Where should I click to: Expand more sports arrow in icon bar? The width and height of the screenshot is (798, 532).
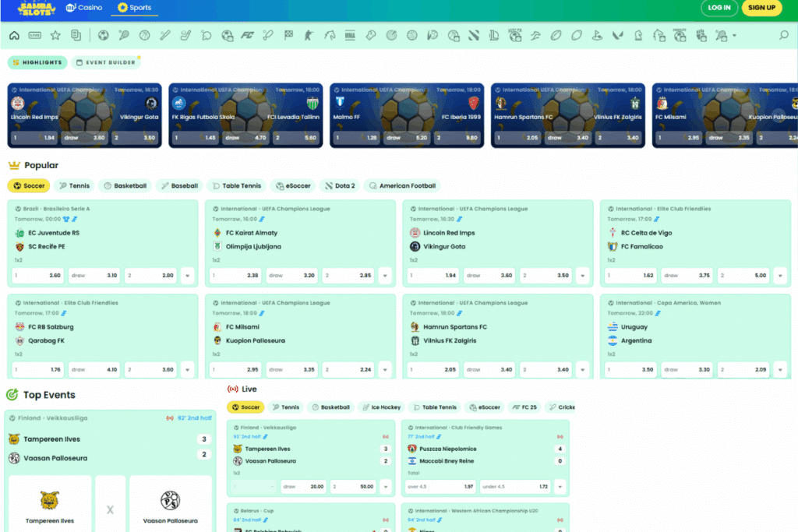(x=734, y=35)
